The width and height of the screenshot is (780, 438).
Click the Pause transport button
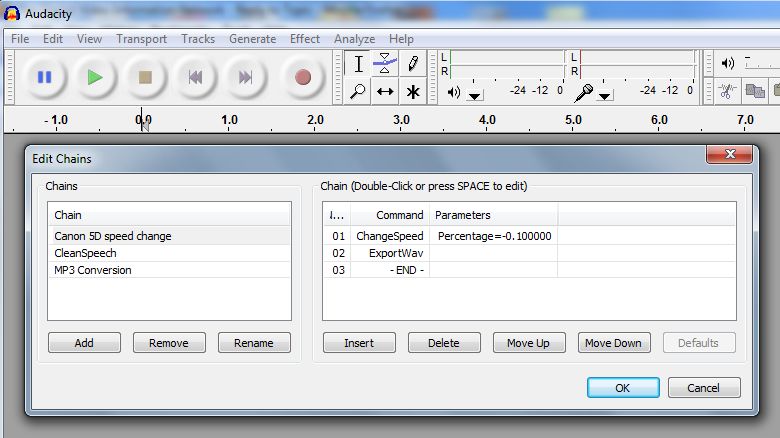point(45,77)
